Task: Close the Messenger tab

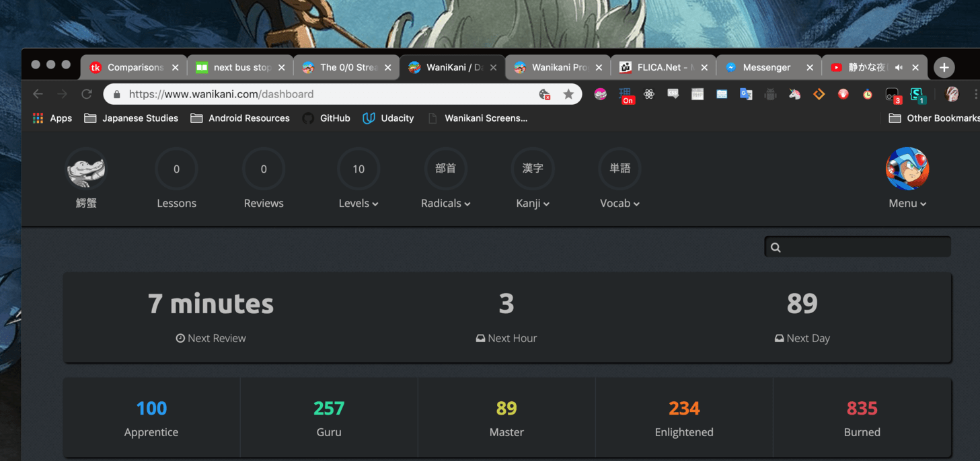Action: [810, 67]
